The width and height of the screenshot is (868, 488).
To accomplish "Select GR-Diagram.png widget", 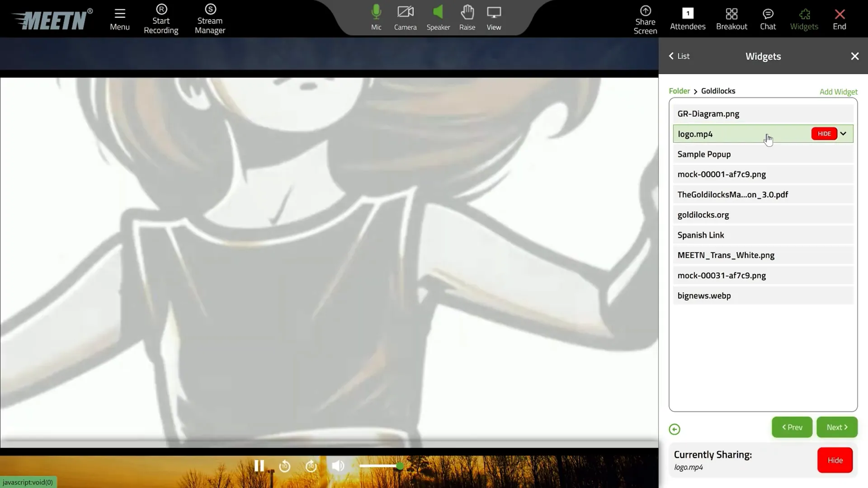I will [x=763, y=114].
